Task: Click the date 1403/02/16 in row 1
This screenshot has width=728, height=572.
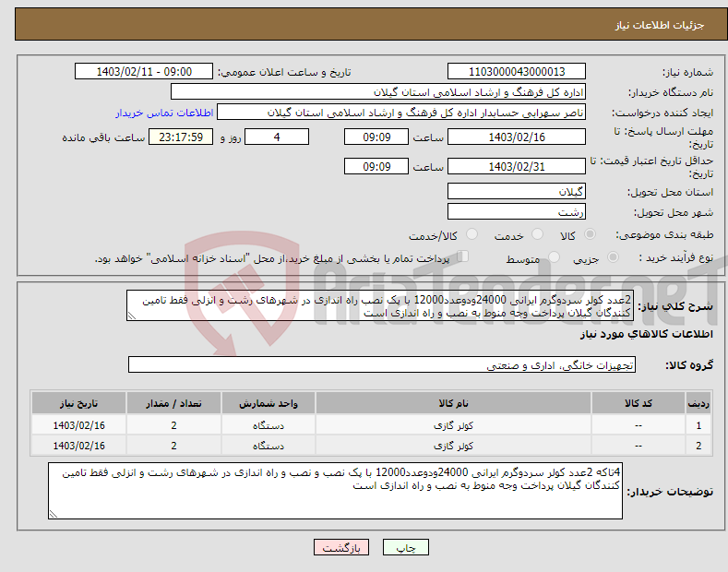Action: (79, 425)
